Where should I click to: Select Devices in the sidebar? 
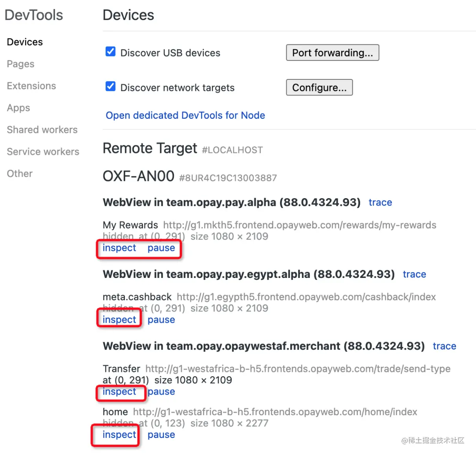point(25,42)
